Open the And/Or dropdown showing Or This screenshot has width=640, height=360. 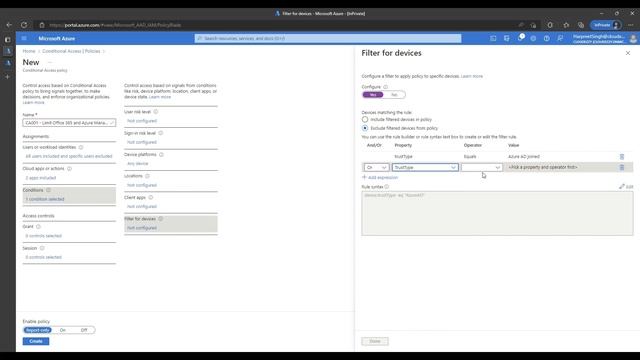(376, 167)
